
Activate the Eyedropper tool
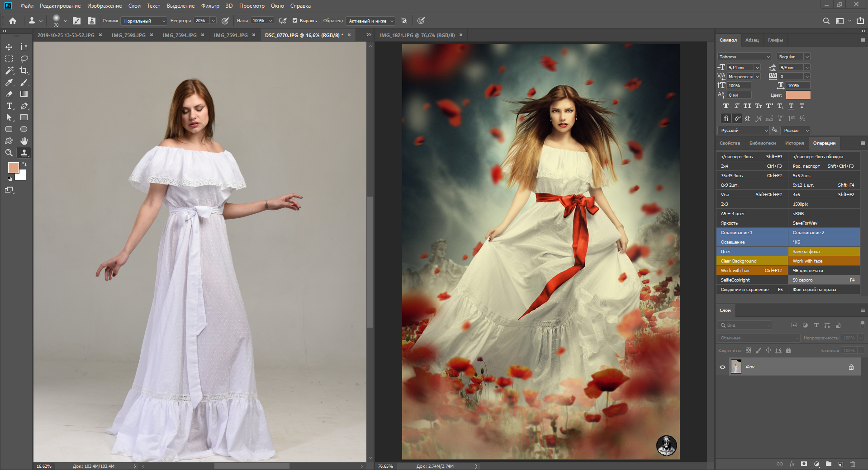[x=9, y=82]
